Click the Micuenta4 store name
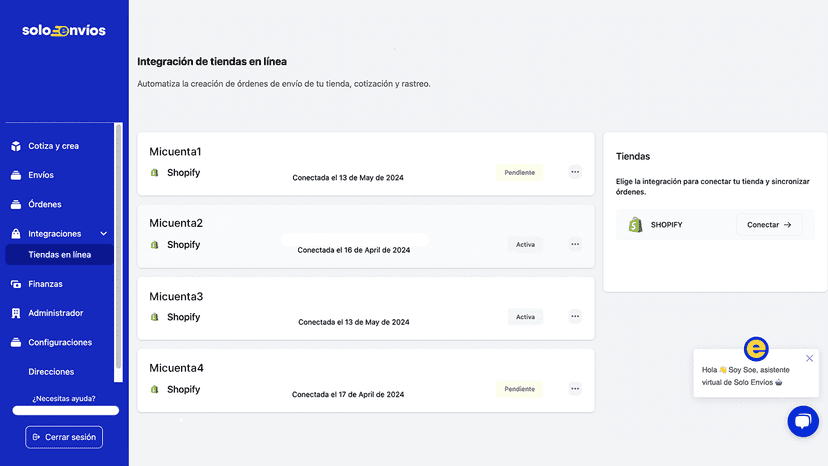The image size is (828, 466). tap(176, 368)
